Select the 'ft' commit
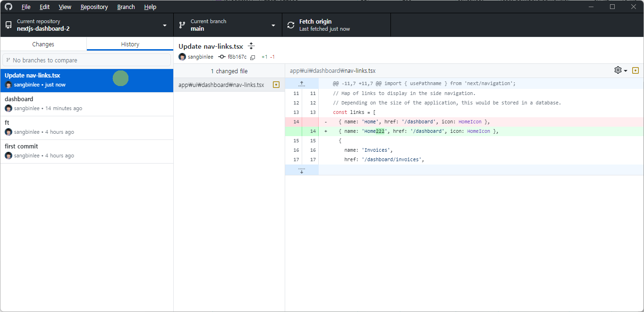This screenshot has width=644, height=312. (x=87, y=128)
